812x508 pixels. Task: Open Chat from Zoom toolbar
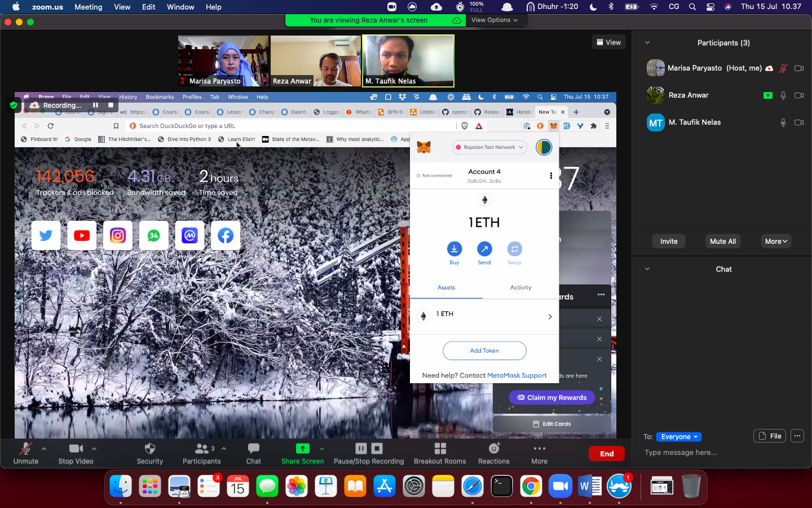point(254,453)
